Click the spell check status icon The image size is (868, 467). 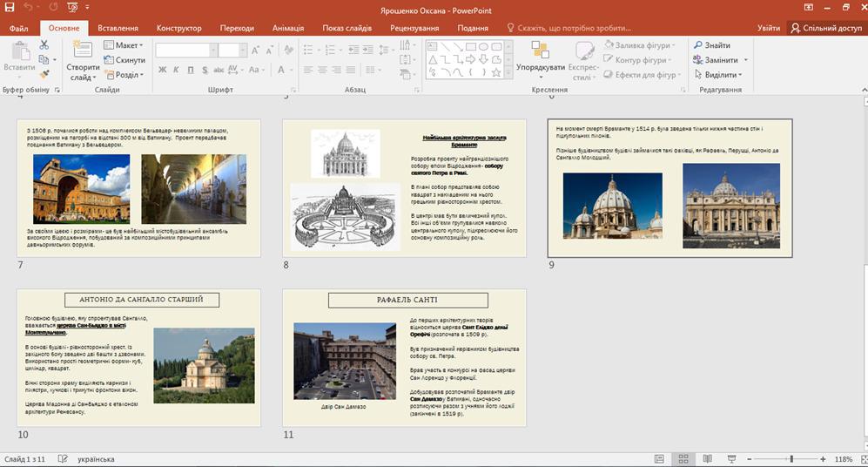pos(63,458)
